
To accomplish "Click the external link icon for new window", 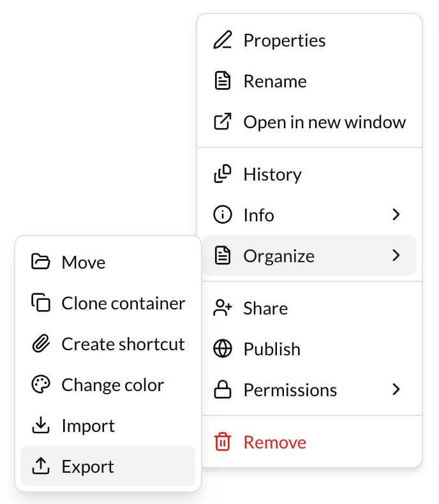I will click(x=222, y=122).
